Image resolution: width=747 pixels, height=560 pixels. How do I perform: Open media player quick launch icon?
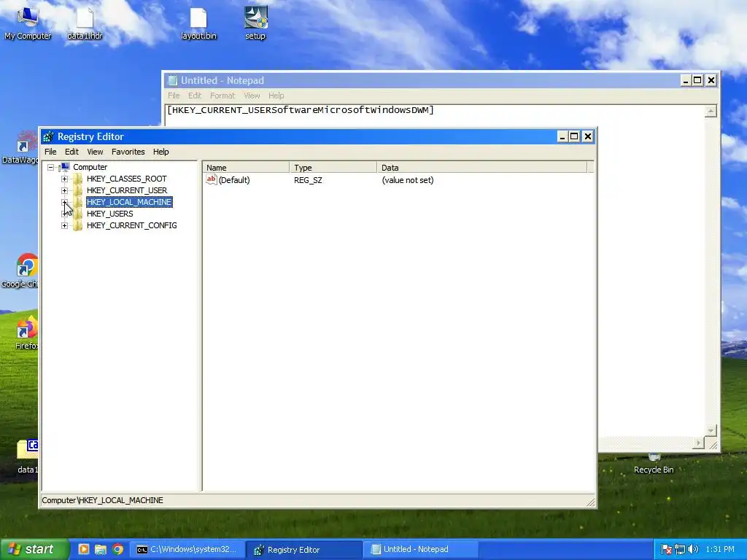[x=83, y=550]
